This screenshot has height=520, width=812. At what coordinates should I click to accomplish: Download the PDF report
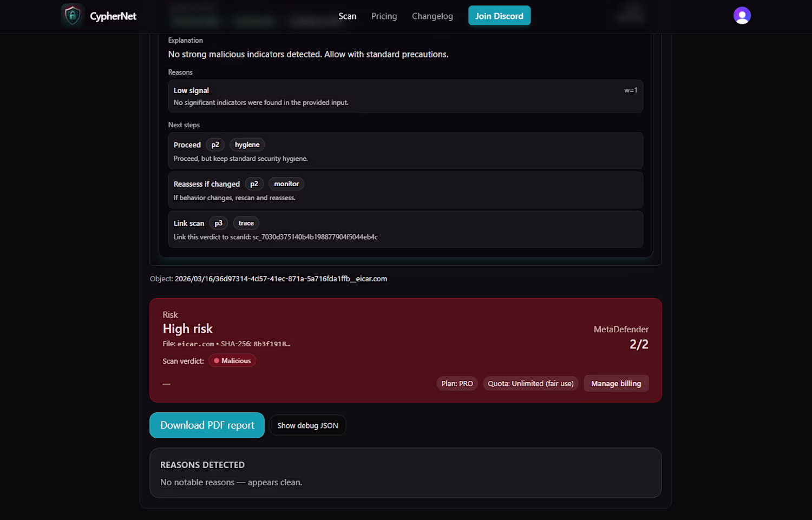[207, 425]
